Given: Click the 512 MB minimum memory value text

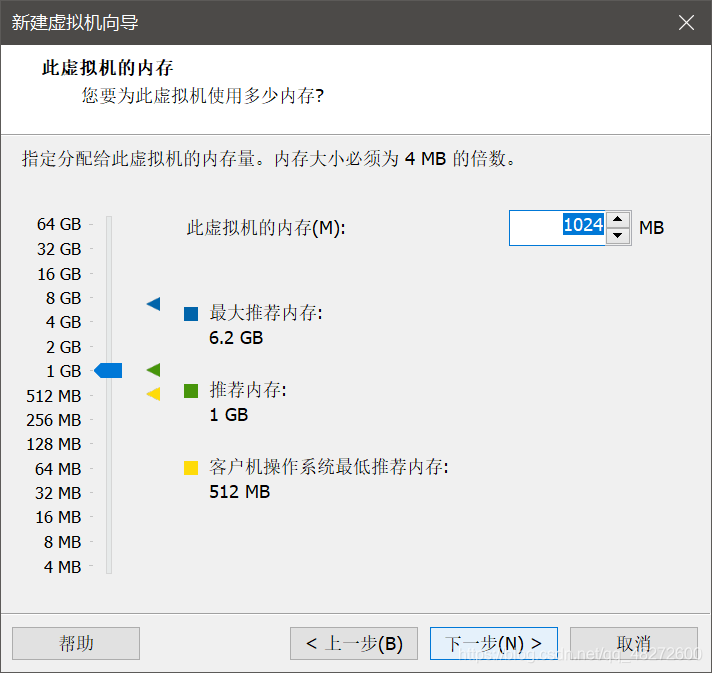Looking at the screenshot, I should (x=240, y=492).
